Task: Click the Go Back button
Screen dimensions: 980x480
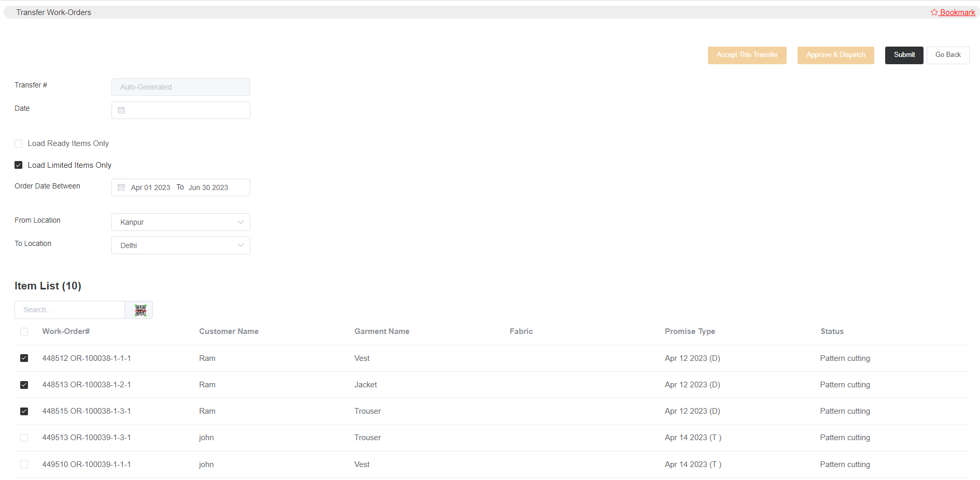Action: point(947,55)
